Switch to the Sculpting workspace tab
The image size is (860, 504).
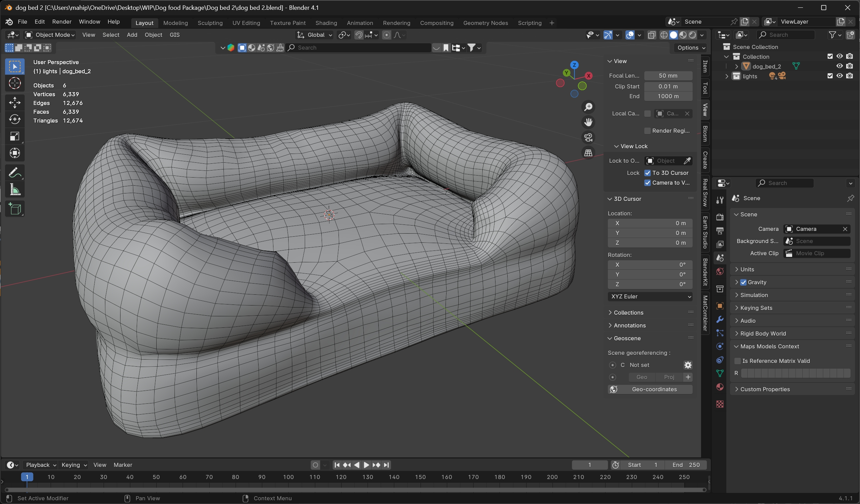pos(210,23)
